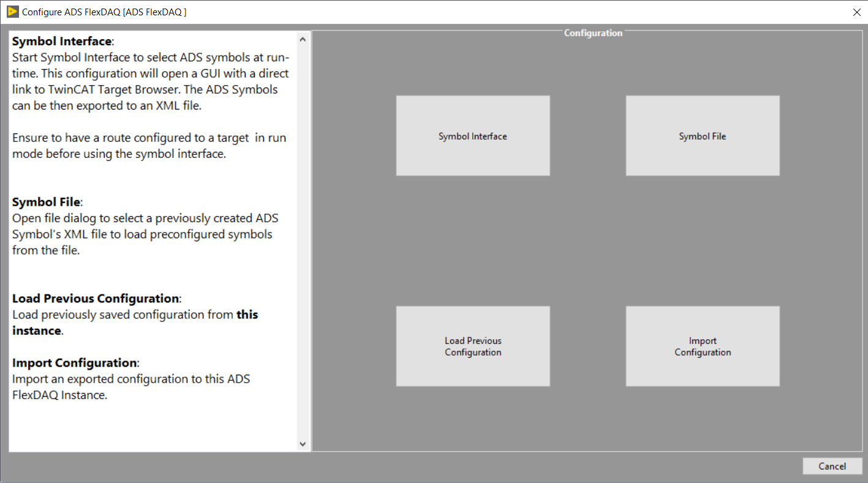Click the help text scrollbar down arrow
This screenshot has height=483, width=868.
pos(303,444)
